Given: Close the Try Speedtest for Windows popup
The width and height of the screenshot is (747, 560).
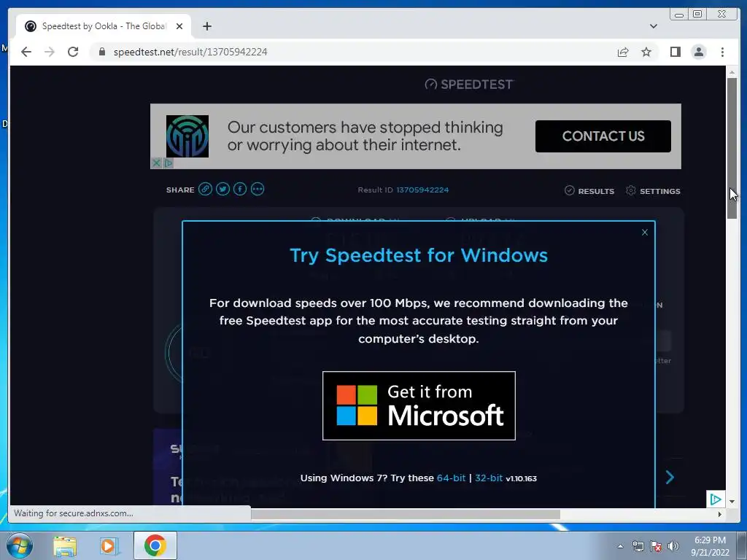Looking at the screenshot, I should (645, 233).
